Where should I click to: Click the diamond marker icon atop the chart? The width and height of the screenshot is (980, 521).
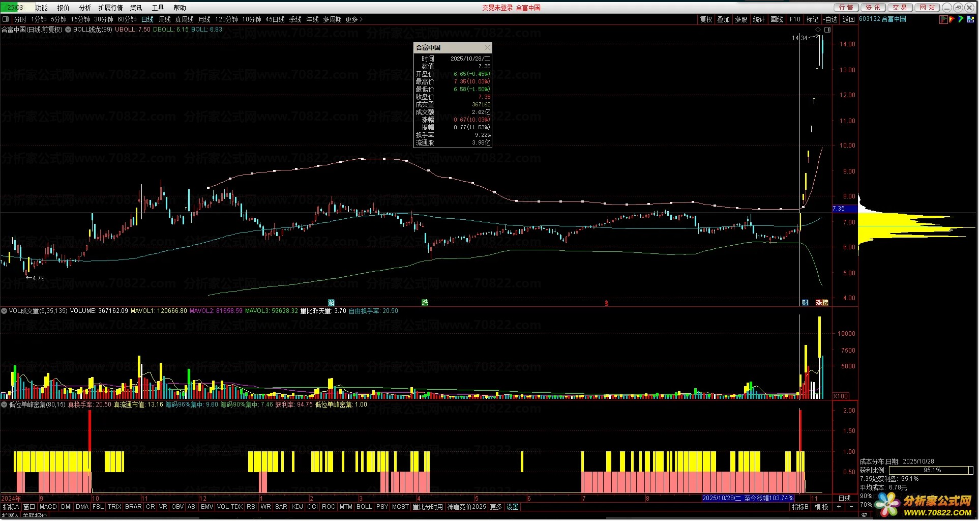818,30
